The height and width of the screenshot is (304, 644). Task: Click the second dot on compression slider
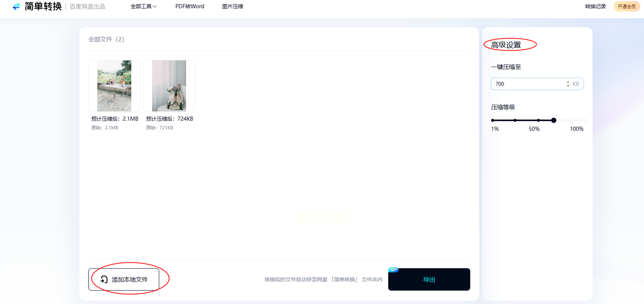[515, 120]
